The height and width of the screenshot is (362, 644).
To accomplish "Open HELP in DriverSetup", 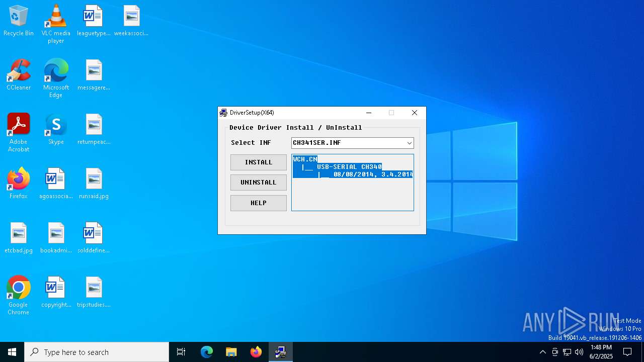I will 259,203.
